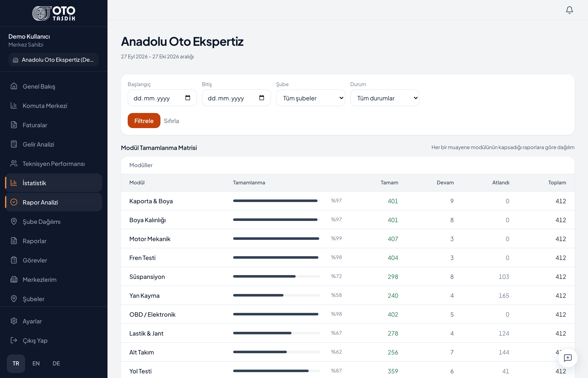Open the notifications bell
Screen dimensions: 588x378
pyautogui.click(x=569, y=10)
